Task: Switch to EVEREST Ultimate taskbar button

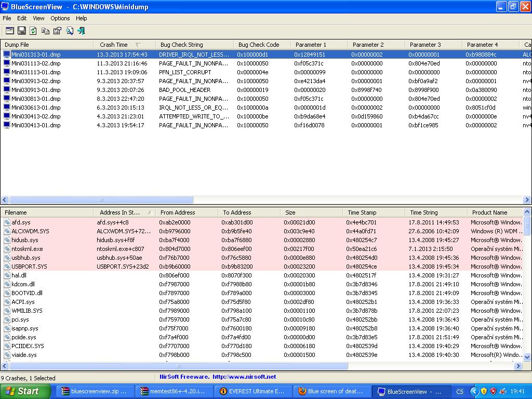Action: pyautogui.click(x=252, y=391)
